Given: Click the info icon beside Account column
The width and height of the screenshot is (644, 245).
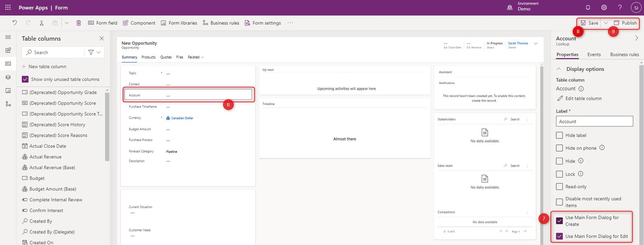Looking at the screenshot, I should [581, 89].
